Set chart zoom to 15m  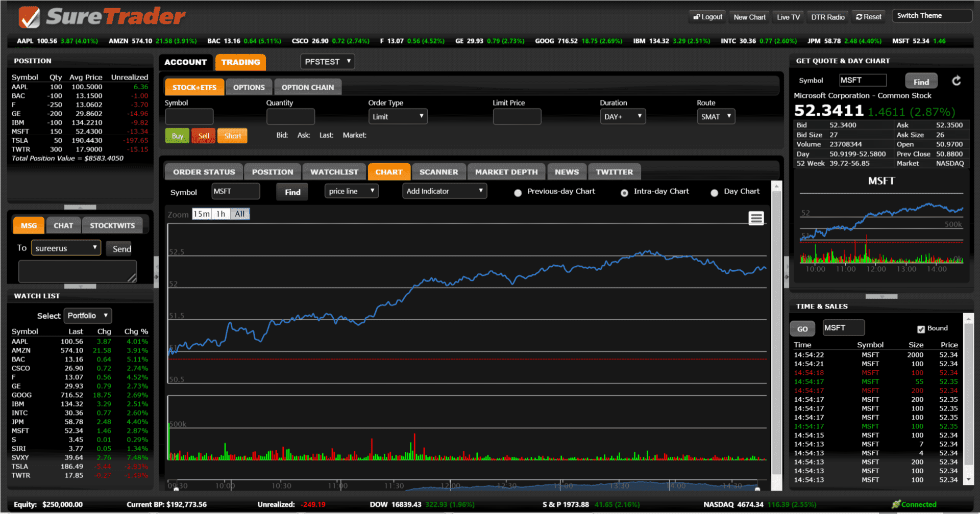201,214
